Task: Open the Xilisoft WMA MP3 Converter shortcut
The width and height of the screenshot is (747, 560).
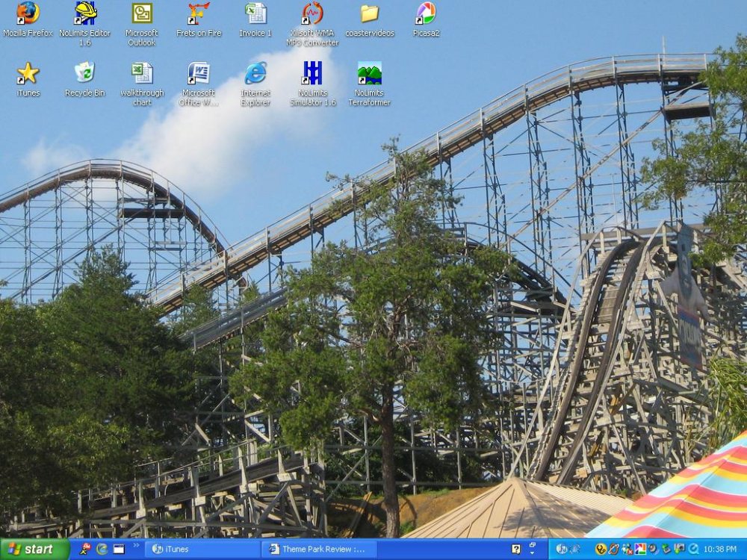Action: (x=312, y=13)
